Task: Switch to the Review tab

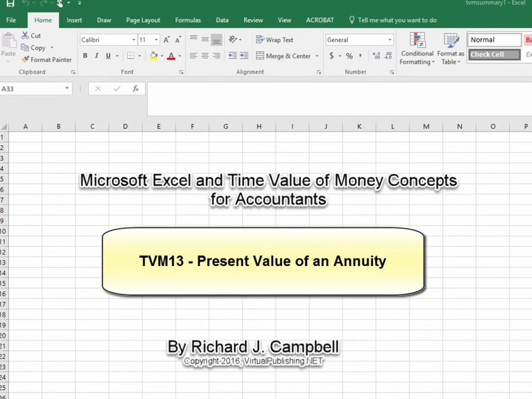Action: tap(253, 20)
